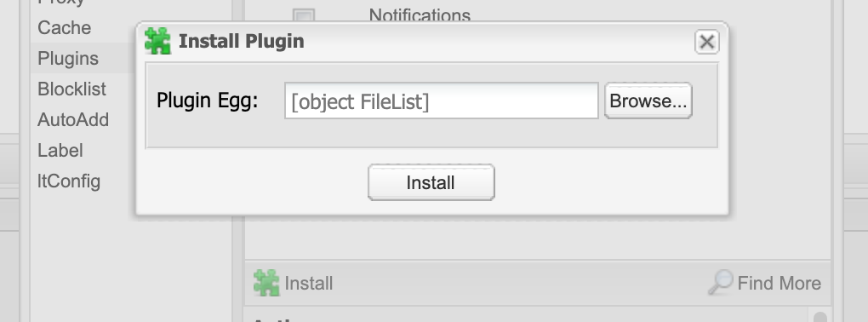Select Plugins in the preferences sidebar
This screenshot has height=322, width=868.
point(68,58)
